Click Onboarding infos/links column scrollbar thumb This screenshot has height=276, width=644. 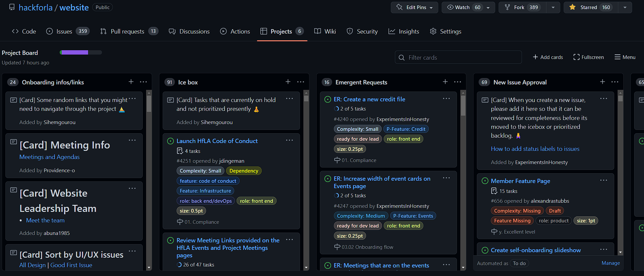click(149, 104)
